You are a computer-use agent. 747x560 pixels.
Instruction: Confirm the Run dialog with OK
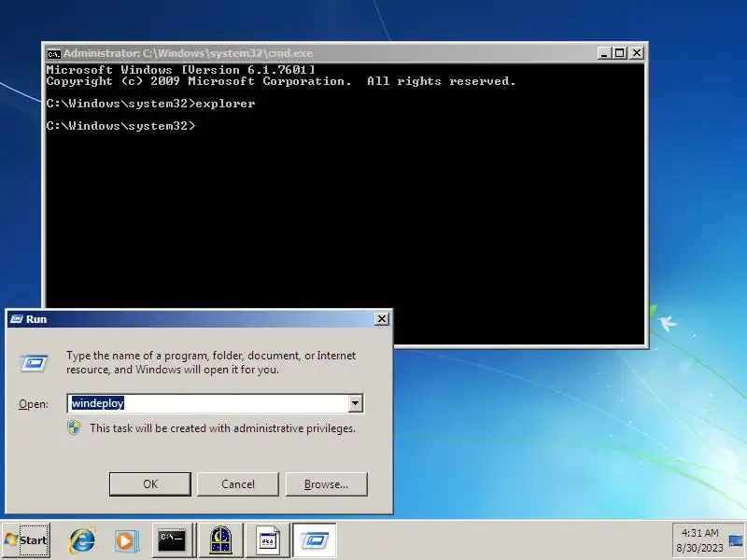click(x=150, y=484)
